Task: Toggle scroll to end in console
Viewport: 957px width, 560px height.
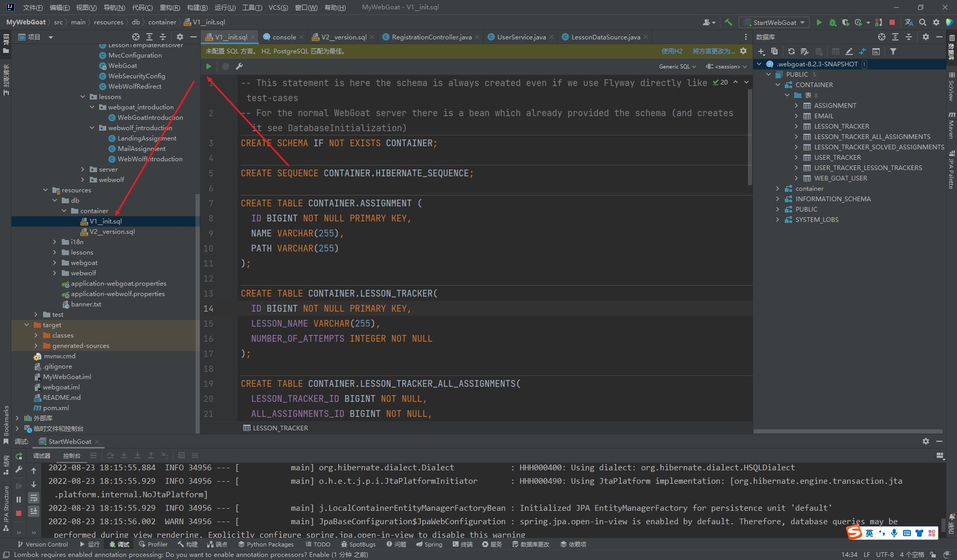Action: [x=34, y=511]
